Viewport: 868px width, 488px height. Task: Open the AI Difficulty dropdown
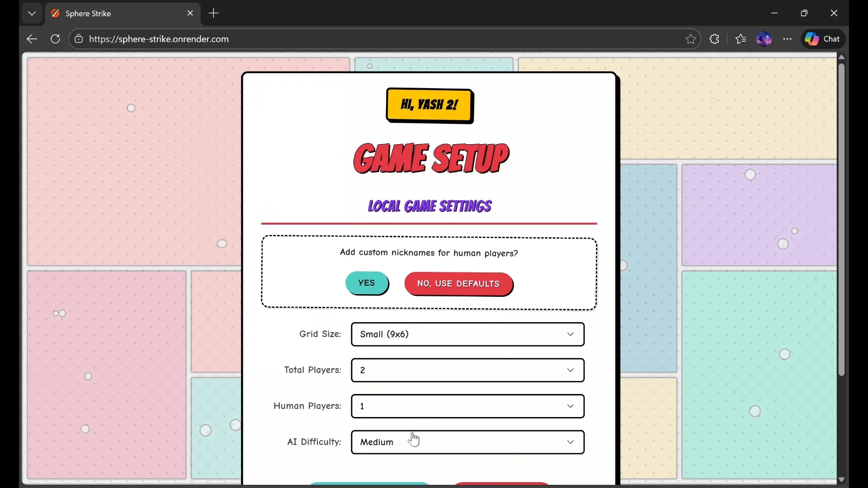coord(467,443)
